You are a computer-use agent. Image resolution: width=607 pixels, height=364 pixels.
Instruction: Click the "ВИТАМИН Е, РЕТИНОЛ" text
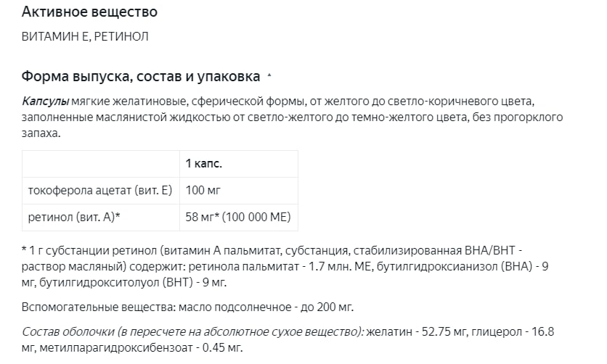85,36
